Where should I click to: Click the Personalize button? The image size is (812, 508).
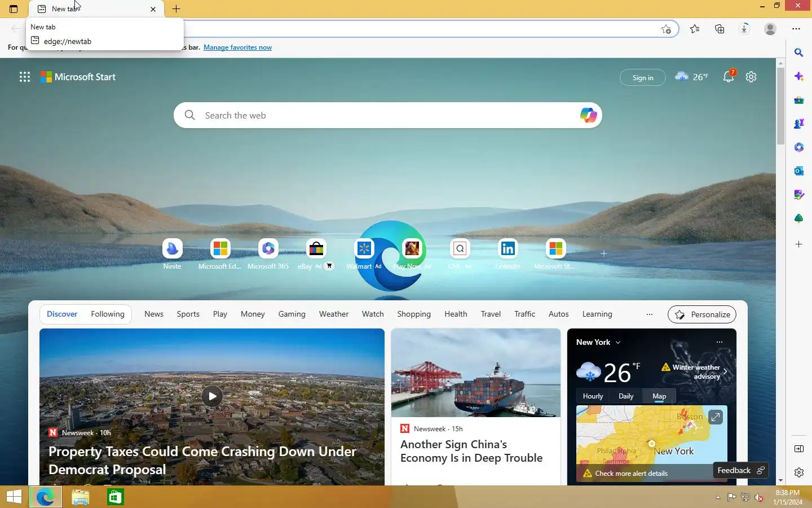click(702, 314)
